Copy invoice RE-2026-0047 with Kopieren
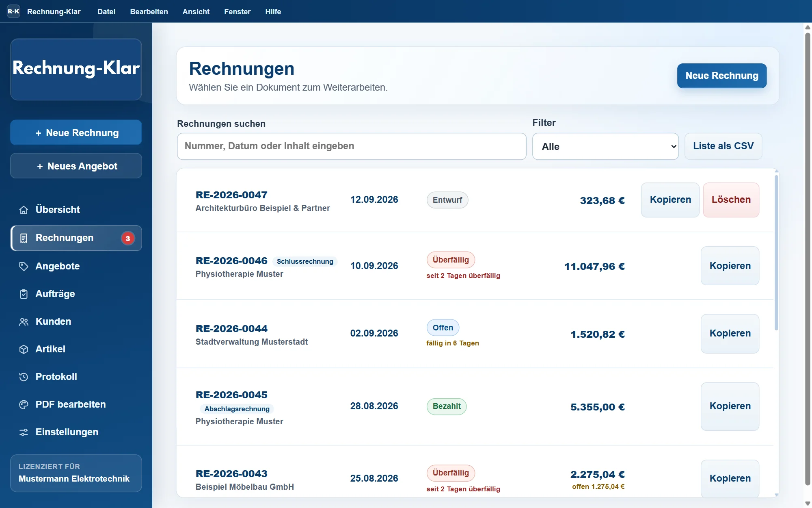This screenshot has width=812, height=508. (670, 200)
